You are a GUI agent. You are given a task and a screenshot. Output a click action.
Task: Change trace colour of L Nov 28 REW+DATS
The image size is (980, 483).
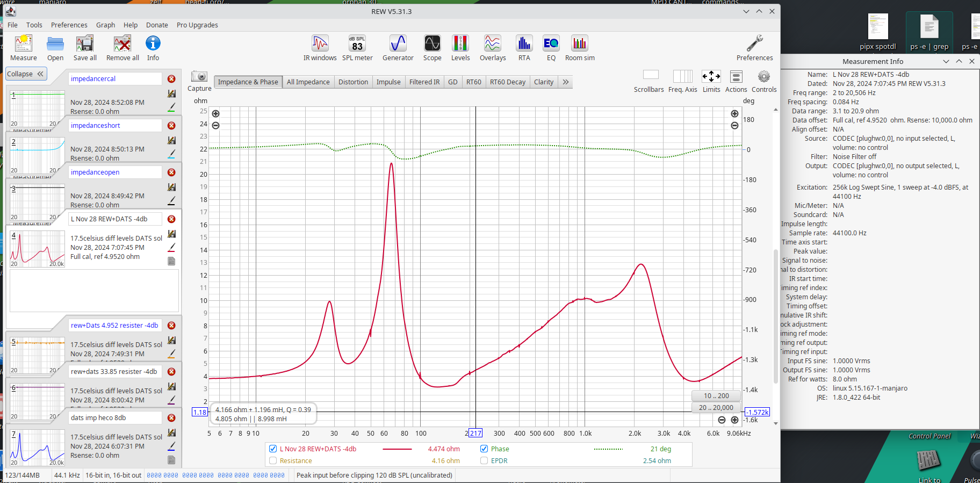pos(171,248)
